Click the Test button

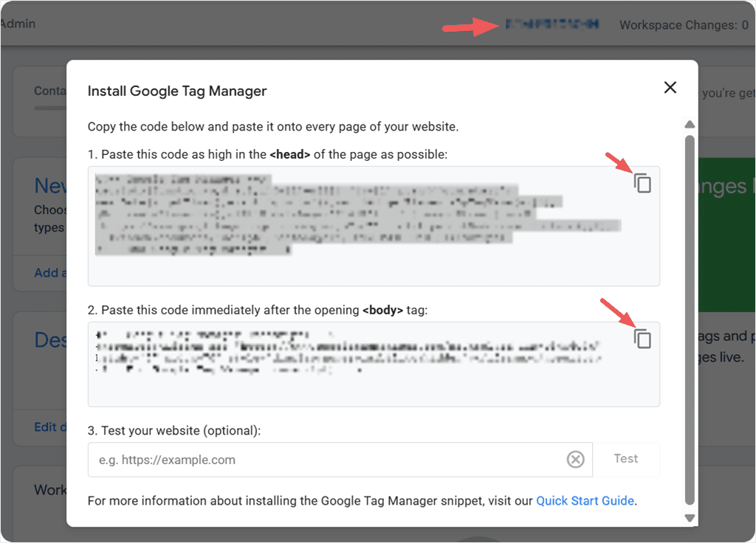point(626,459)
